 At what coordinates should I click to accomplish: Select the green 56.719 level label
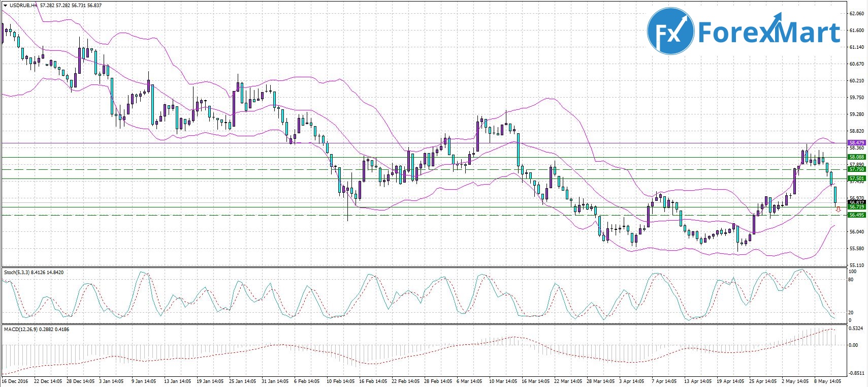[x=857, y=207]
